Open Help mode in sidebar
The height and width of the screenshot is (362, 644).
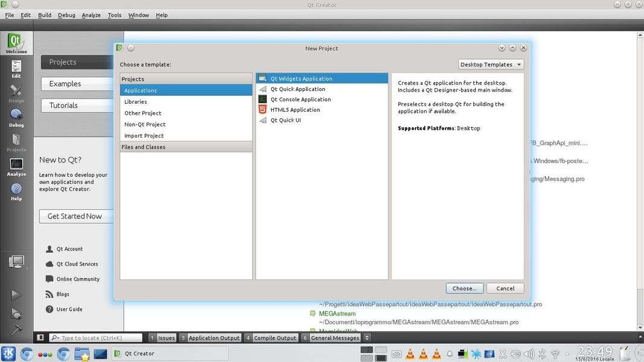(x=16, y=192)
